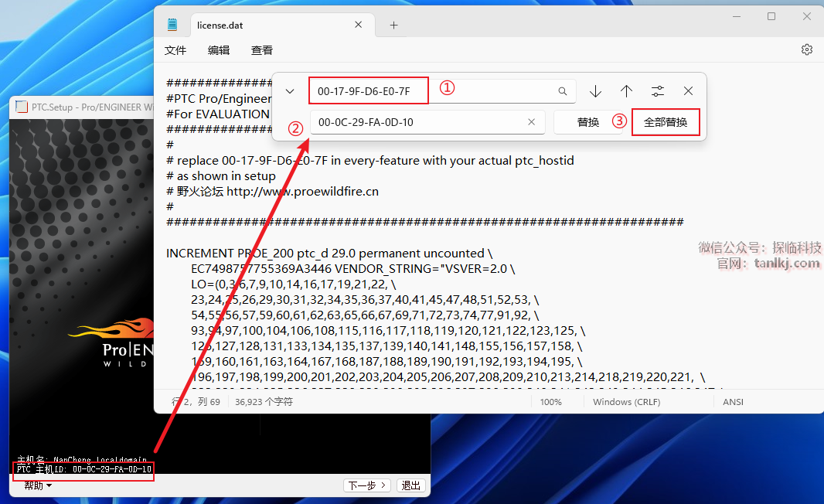Open search options sliders icon

pos(657,91)
